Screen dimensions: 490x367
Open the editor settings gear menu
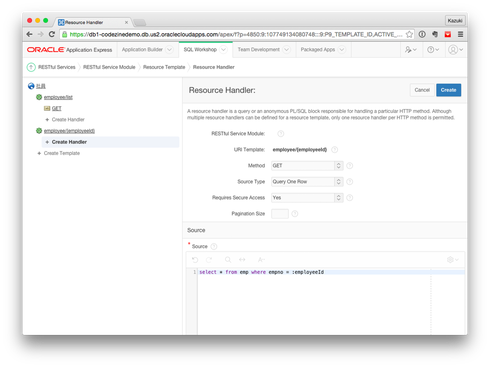tap(452, 260)
